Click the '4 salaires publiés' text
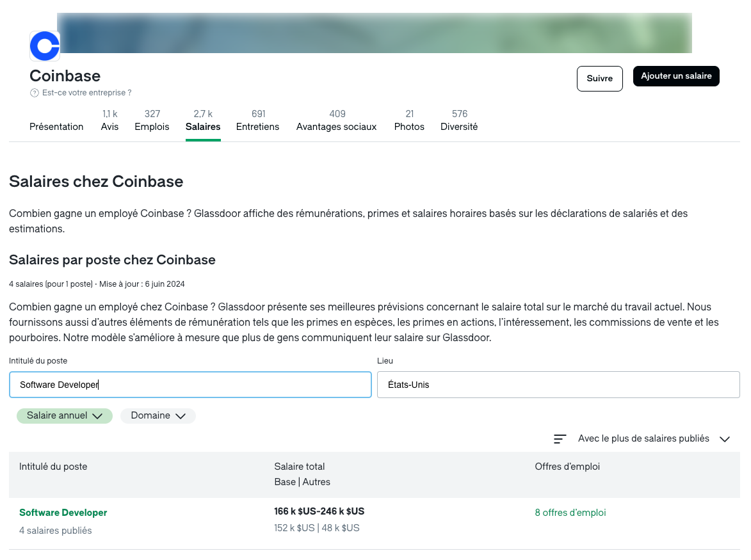Screen dimensions: 751x560 pyautogui.click(x=56, y=531)
